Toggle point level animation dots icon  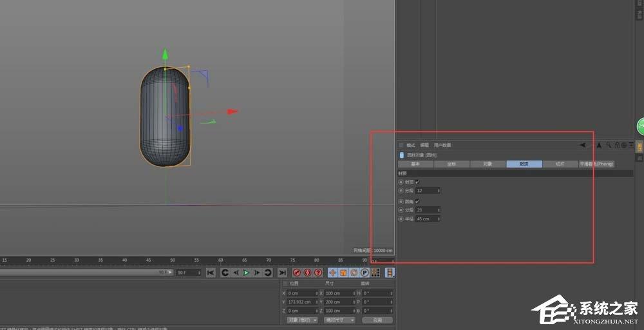(x=375, y=273)
